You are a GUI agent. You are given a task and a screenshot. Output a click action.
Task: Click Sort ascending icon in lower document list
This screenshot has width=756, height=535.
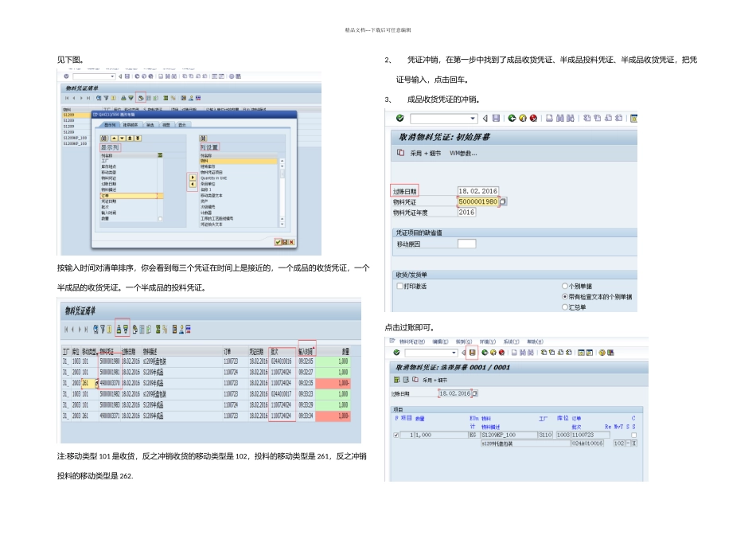pyautogui.click(x=119, y=329)
